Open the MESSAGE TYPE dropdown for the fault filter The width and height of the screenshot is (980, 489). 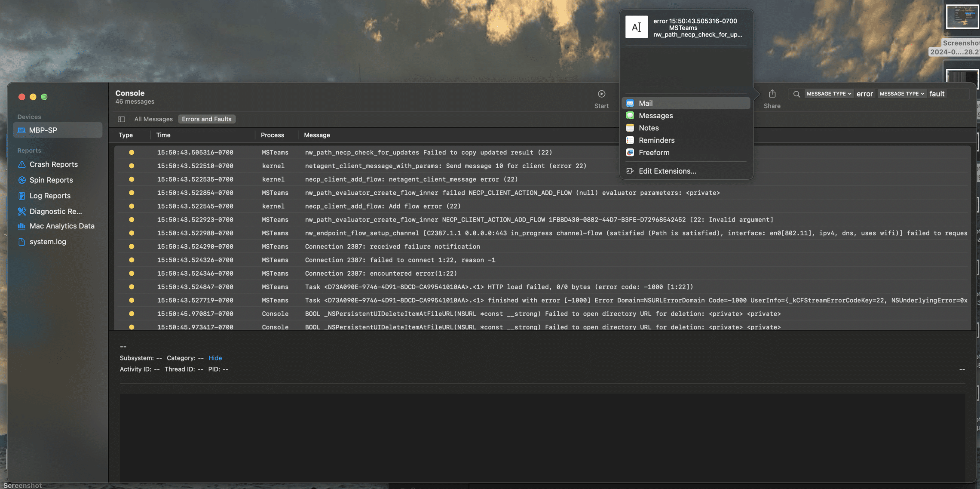901,94
